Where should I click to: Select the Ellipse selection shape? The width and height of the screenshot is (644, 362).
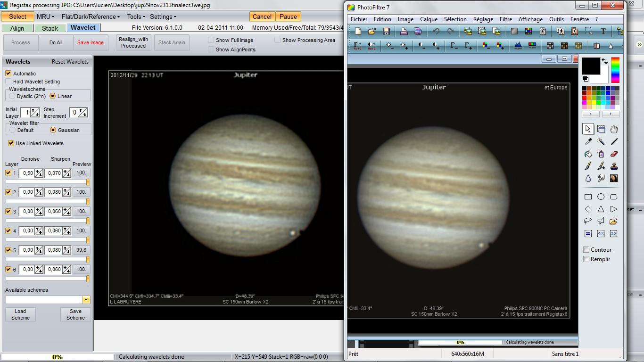click(601, 197)
